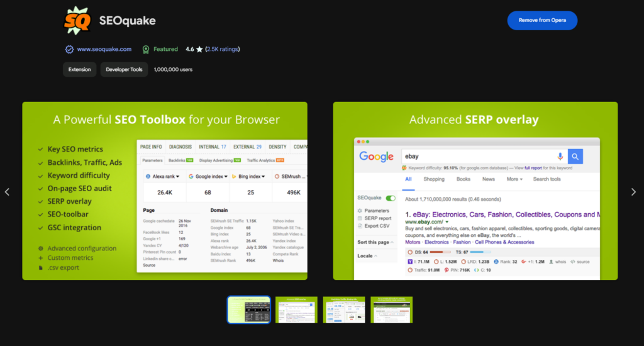This screenshot has width=644, height=346.
Task: Click the star icon beside 4.6 rating
Action: tap(199, 49)
